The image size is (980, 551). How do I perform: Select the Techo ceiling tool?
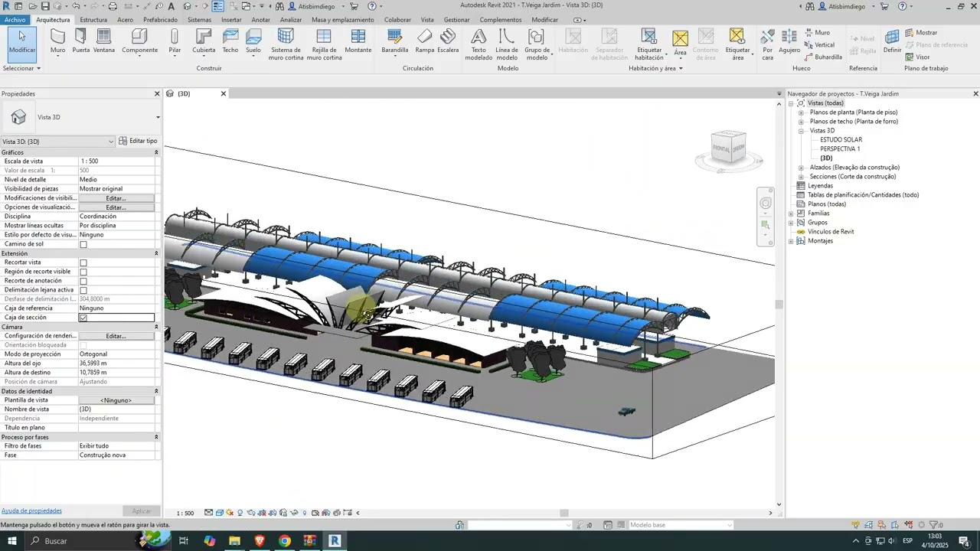point(230,41)
